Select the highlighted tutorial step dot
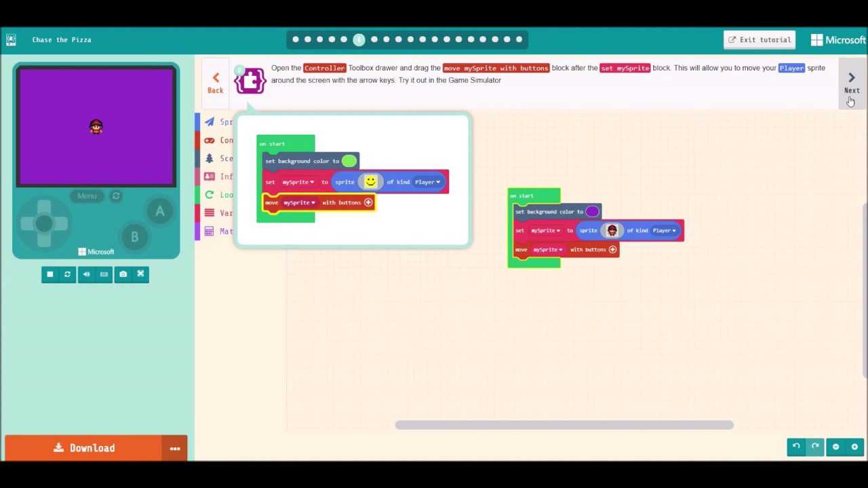Image resolution: width=868 pixels, height=488 pixels. 359,39
